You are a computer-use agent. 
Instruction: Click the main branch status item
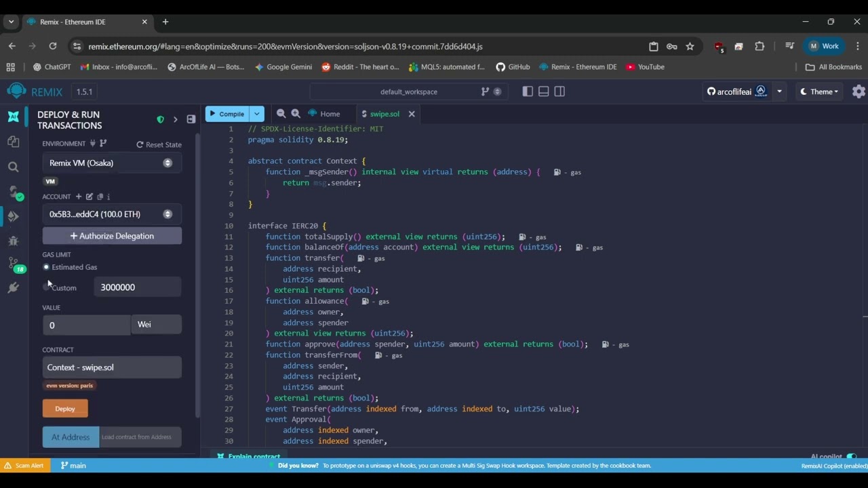pos(73,466)
